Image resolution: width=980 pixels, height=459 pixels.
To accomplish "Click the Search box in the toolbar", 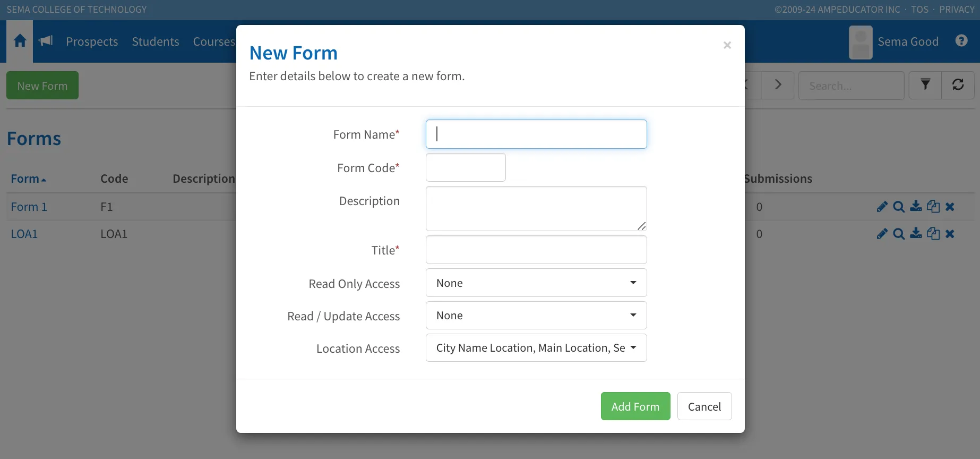I will (x=851, y=86).
